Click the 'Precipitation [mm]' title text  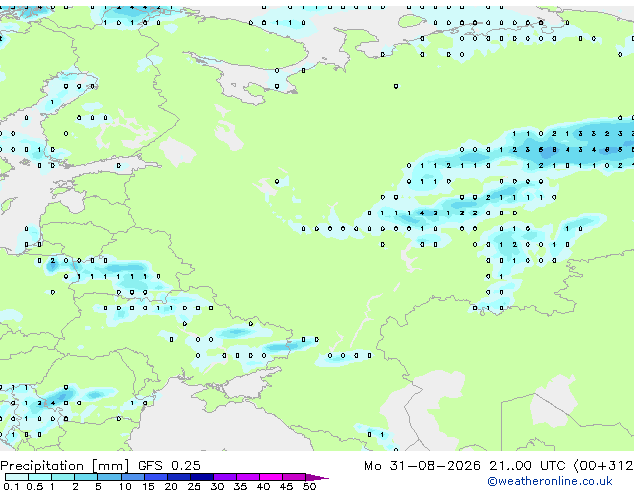65,466
